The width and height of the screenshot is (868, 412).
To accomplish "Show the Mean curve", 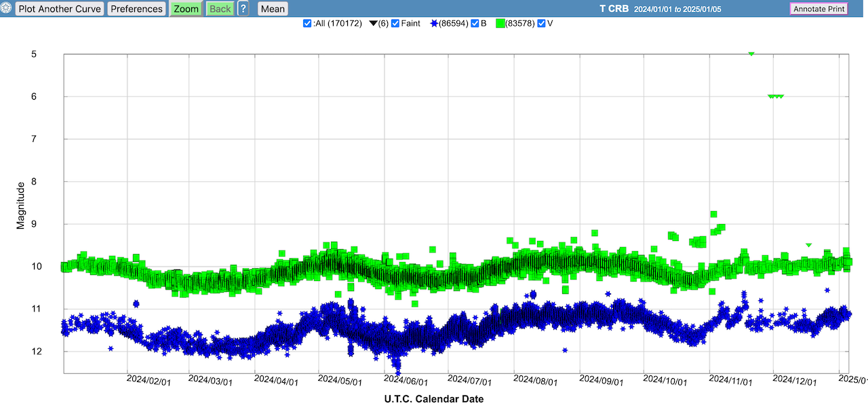I will pyautogui.click(x=273, y=9).
